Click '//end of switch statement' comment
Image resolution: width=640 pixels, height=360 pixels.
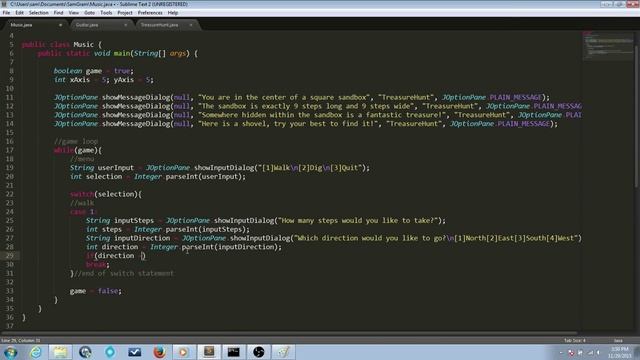(x=124, y=273)
